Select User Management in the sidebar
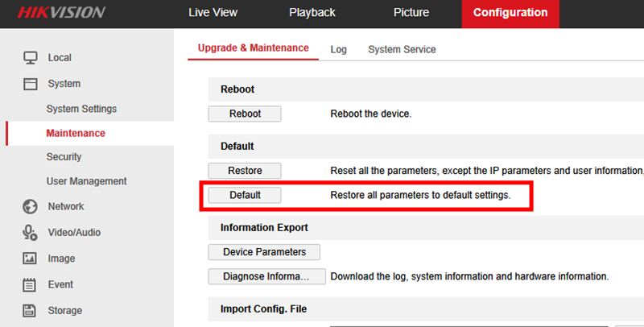The width and height of the screenshot is (644, 327). [86, 181]
